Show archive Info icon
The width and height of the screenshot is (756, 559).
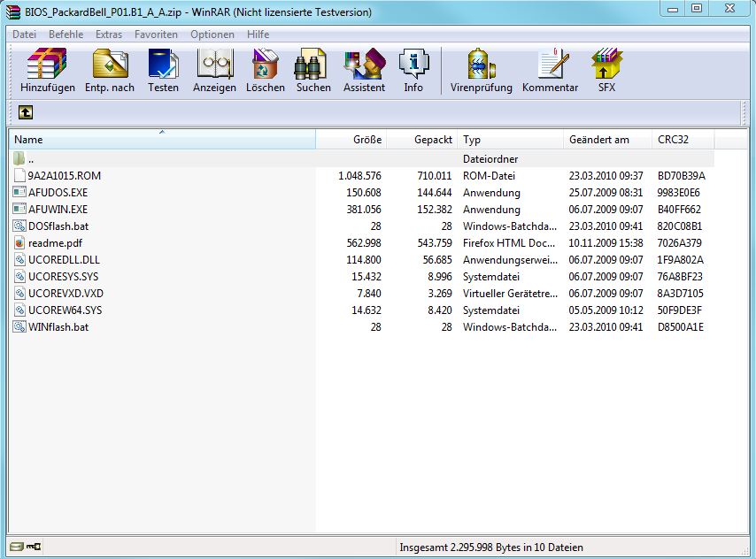pyautogui.click(x=413, y=63)
